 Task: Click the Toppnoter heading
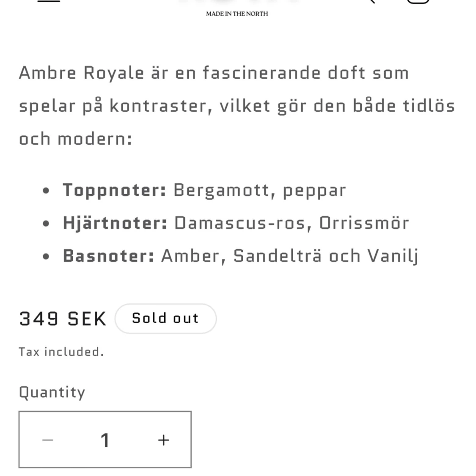point(114,191)
